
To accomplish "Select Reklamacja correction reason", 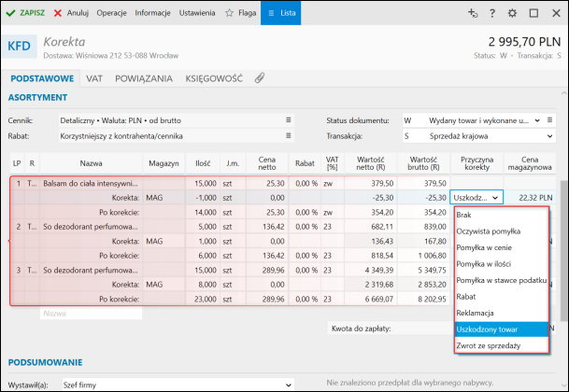I will 501,313.
